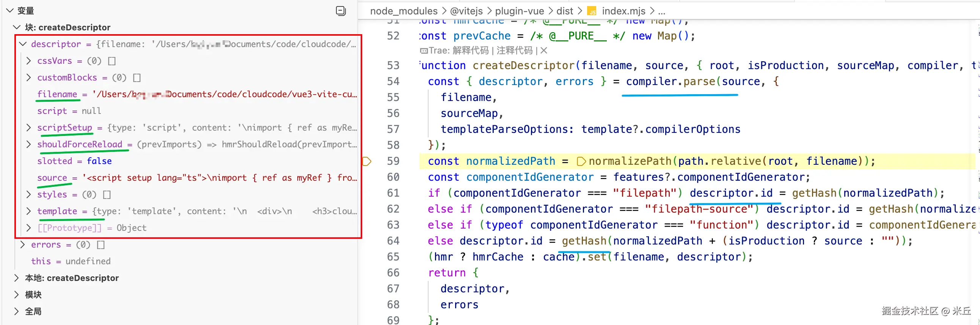Screen dimensions: 980x325
Task: Click index.mjs in the breadcrumb
Action: 623,11
